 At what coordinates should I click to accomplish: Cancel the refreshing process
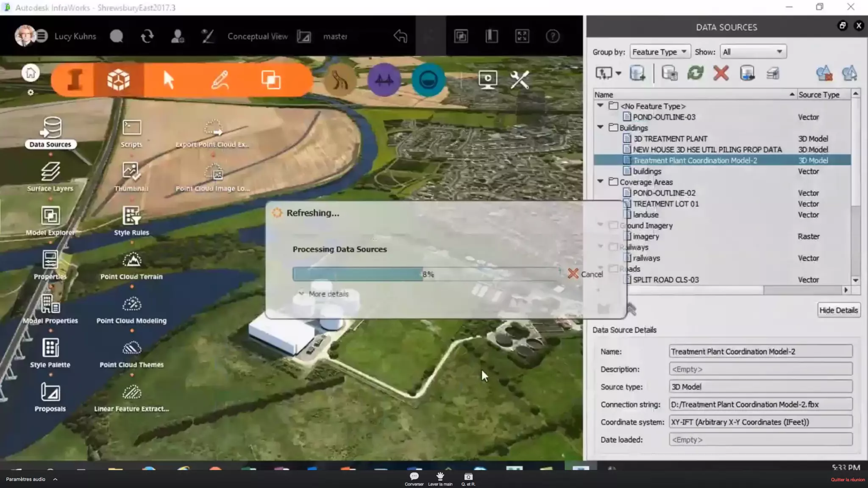click(x=585, y=274)
